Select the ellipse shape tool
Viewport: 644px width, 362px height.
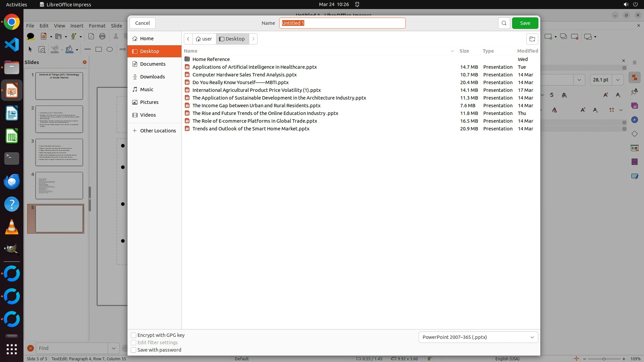[x=110, y=49]
